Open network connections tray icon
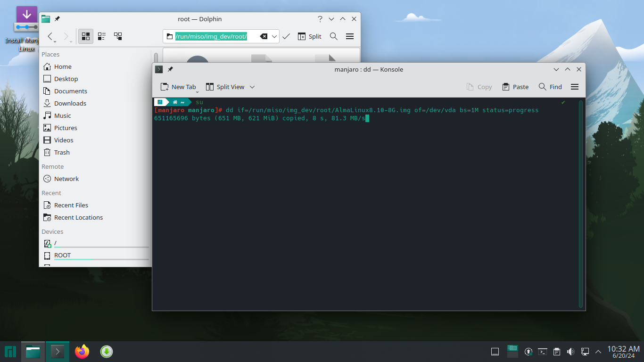Image resolution: width=644 pixels, height=362 pixels. pos(585,352)
